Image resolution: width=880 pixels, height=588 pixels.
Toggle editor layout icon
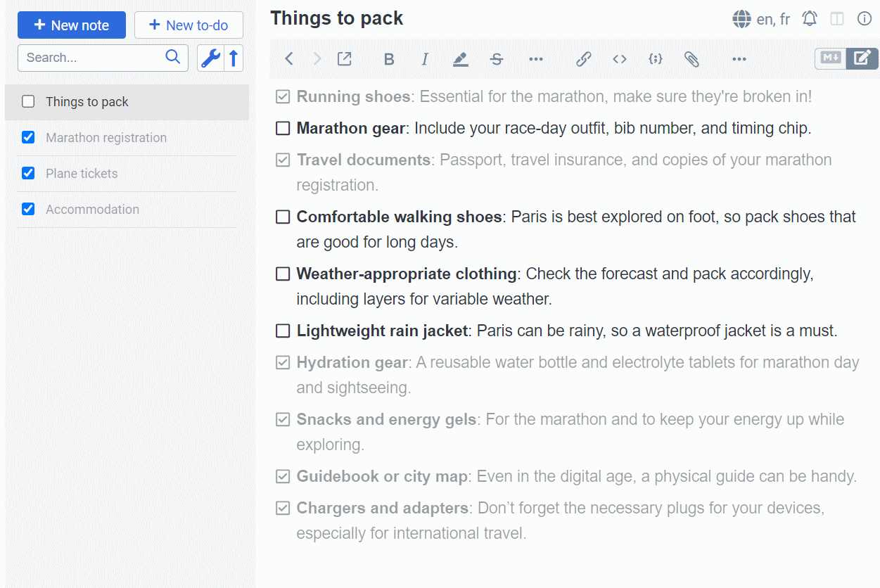point(837,19)
